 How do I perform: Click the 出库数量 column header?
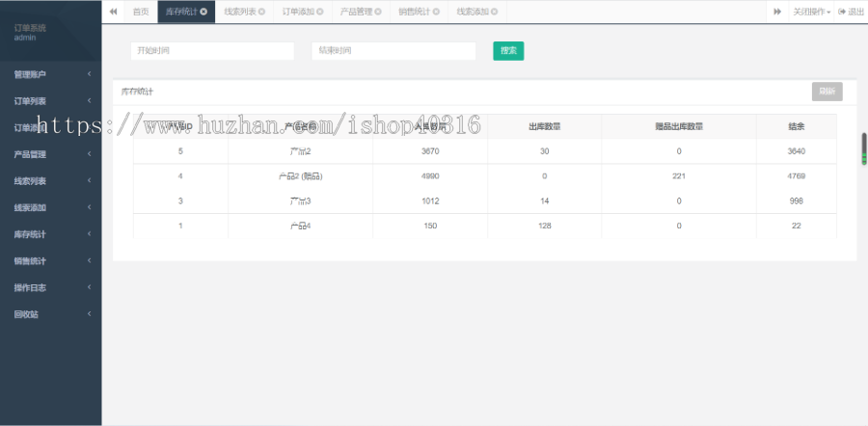[545, 126]
